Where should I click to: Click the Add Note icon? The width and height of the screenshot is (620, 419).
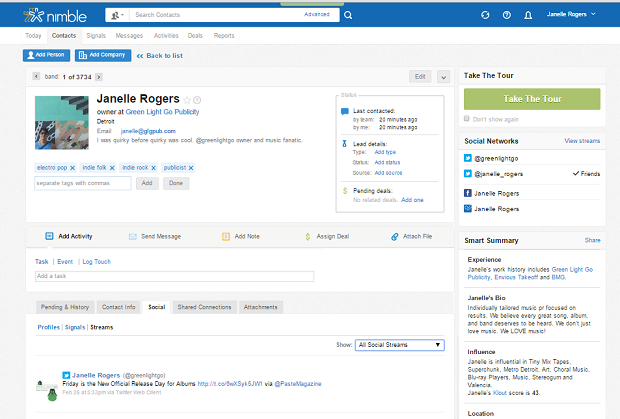pos(226,237)
